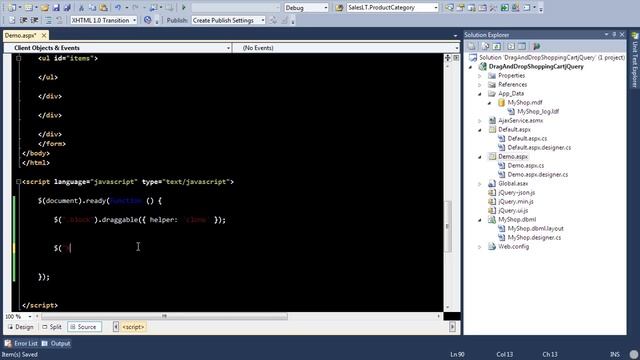
Task: Click the Error List icon at the bottom
Action: (8, 344)
